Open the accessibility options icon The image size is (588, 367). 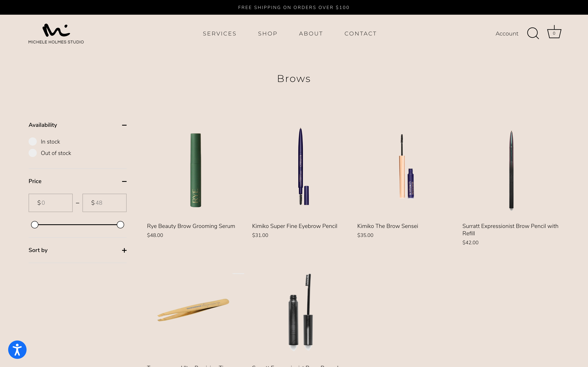point(17,349)
